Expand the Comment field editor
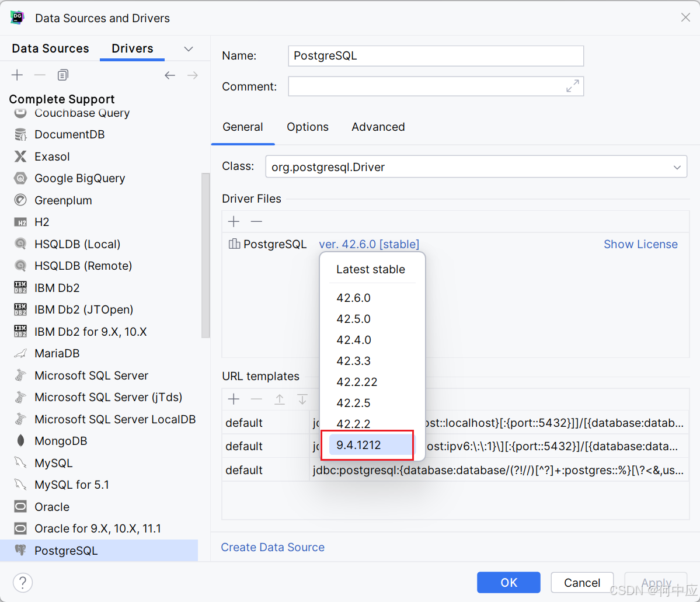Screen dimensions: 700x602 (572, 86)
